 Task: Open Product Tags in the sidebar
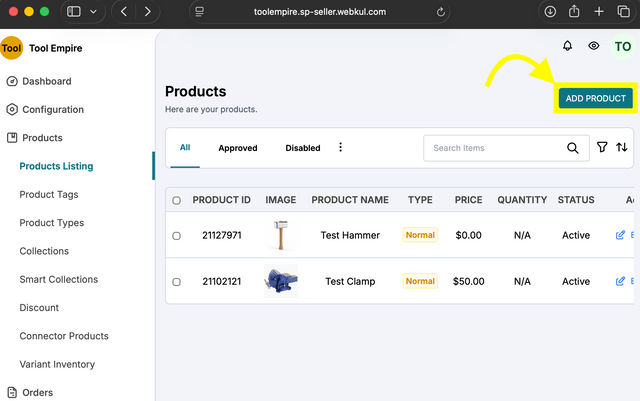(49, 194)
